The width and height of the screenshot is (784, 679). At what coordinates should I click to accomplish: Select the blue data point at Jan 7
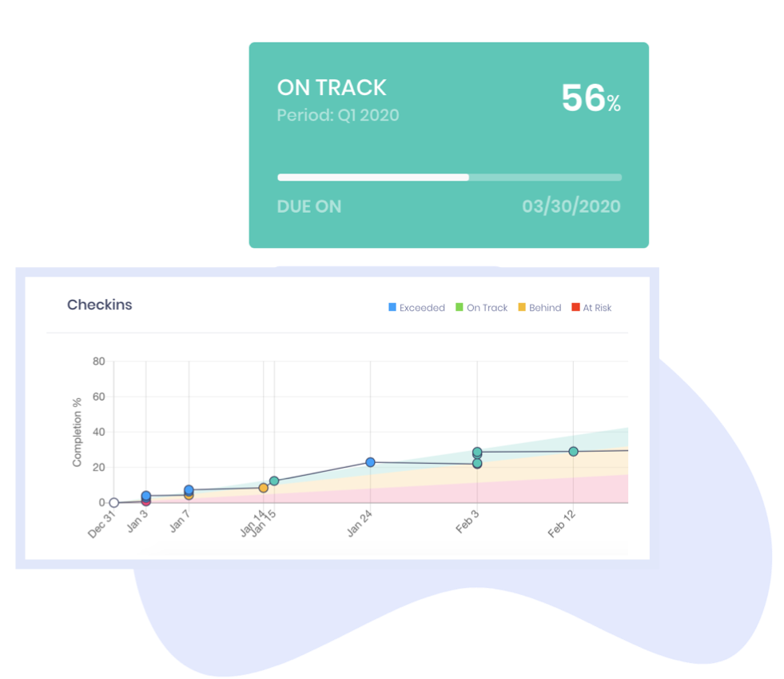pos(189,489)
